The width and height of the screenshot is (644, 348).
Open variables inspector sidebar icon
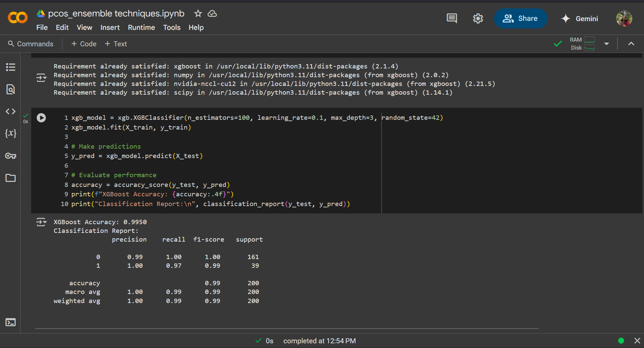pos(11,134)
